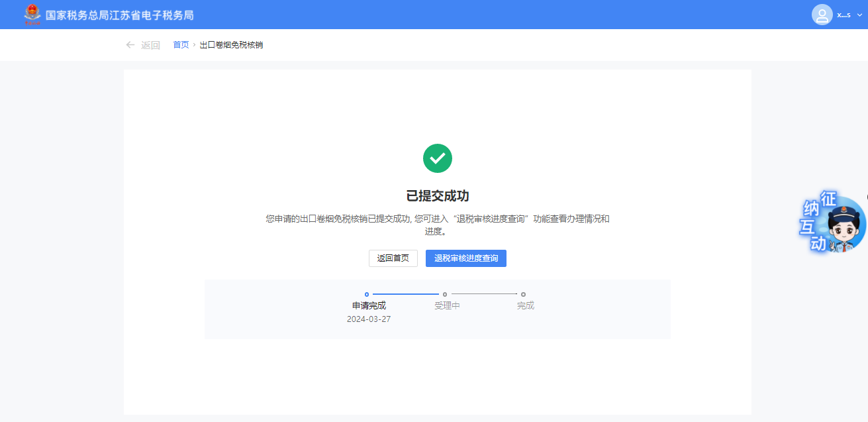Open the user avatar icon
The height and width of the screenshot is (422, 868).
pyautogui.click(x=822, y=15)
